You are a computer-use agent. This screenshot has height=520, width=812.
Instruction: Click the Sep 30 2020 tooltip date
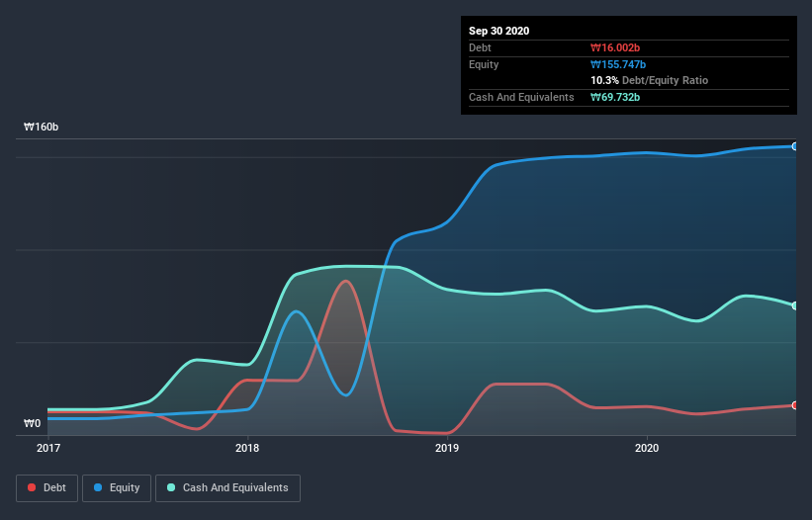point(498,31)
